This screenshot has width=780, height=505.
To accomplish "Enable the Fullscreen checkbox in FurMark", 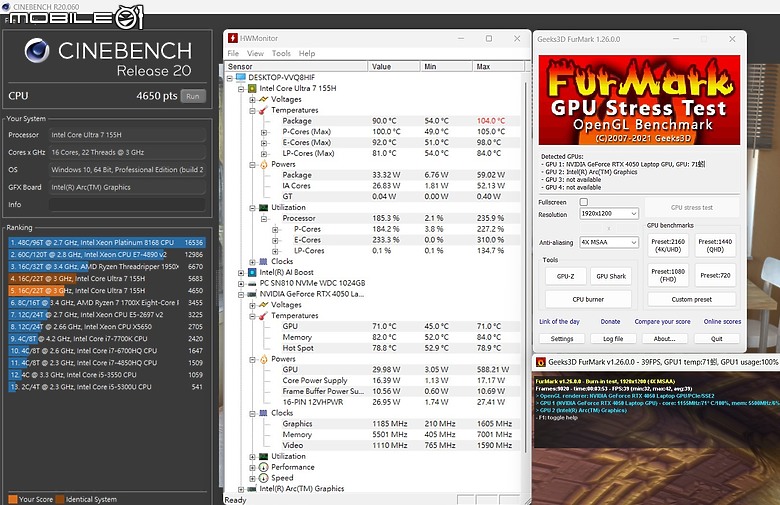I will (x=584, y=202).
